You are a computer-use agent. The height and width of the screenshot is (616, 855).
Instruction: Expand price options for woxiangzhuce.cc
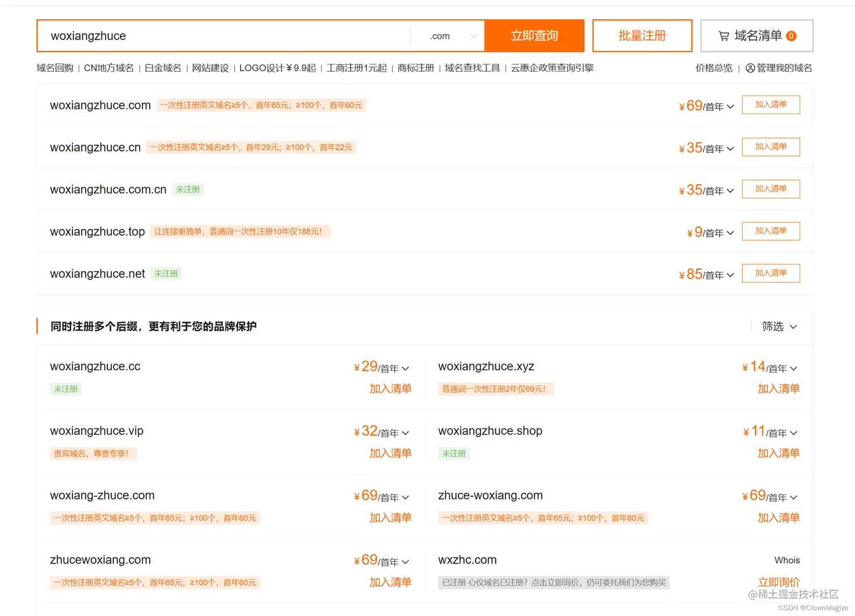[405, 368]
